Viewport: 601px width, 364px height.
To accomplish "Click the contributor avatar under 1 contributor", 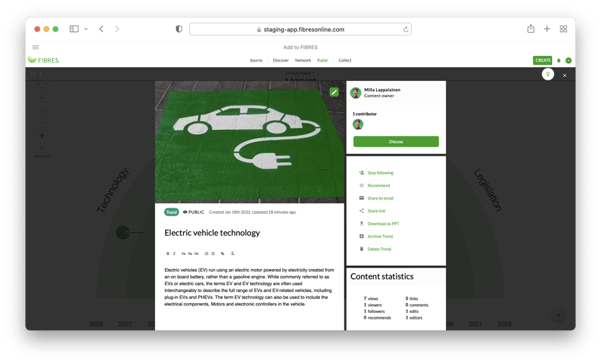I will pyautogui.click(x=358, y=124).
